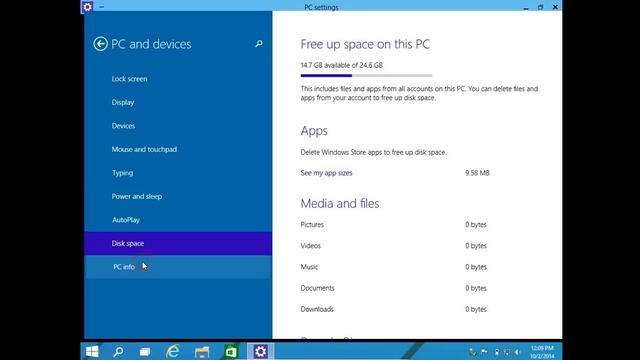The width and height of the screenshot is (640, 360).
Task: Select the PC settings gear on the taskbar
Action: 260,351
